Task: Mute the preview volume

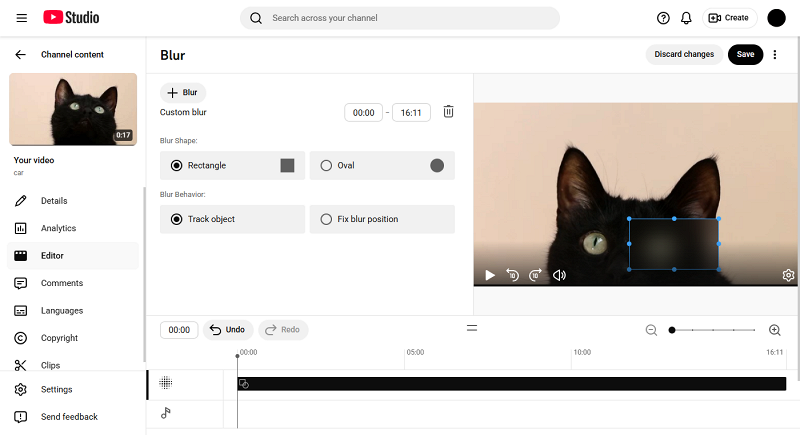Action: pyautogui.click(x=559, y=275)
